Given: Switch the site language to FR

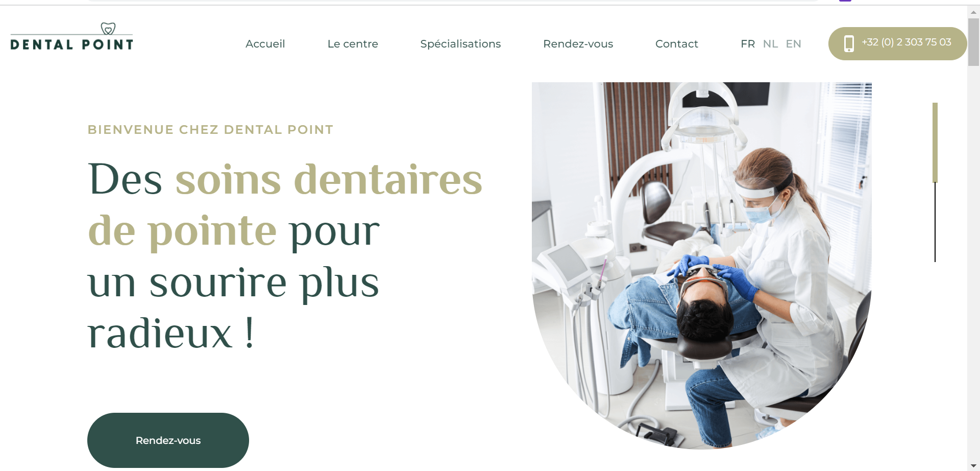Looking at the screenshot, I should tap(748, 44).
